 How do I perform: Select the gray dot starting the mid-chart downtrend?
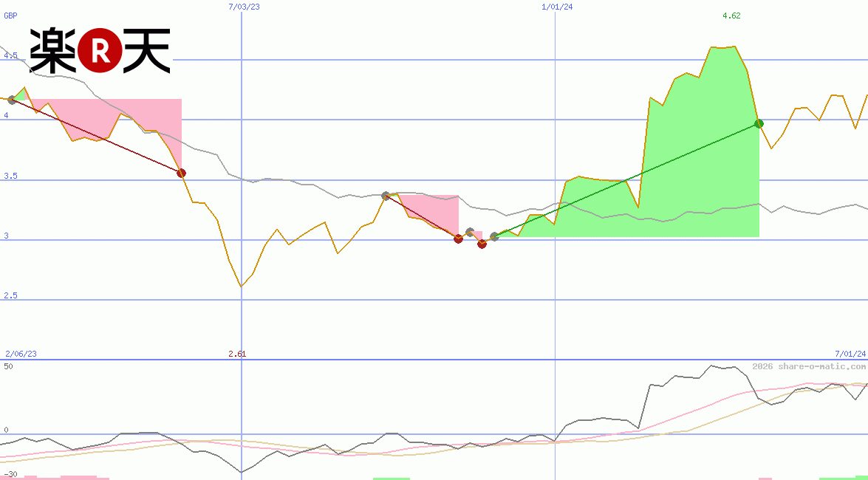[x=385, y=196]
